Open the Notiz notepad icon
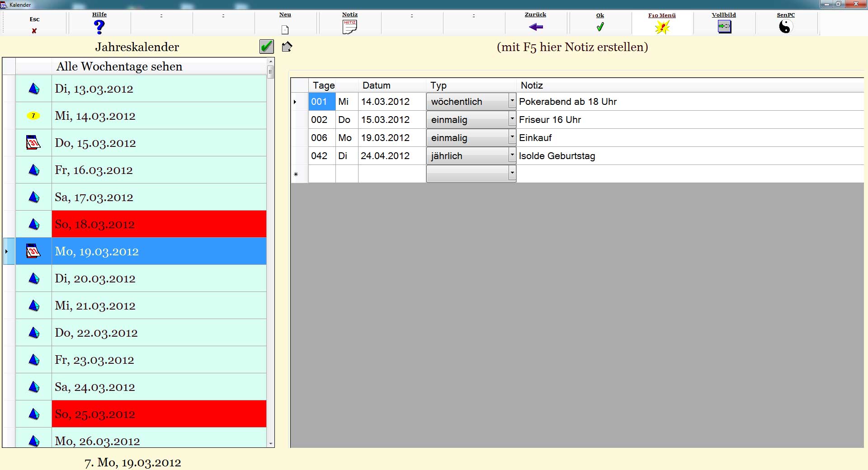The height and width of the screenshot is (470, 868). (349, 27)
